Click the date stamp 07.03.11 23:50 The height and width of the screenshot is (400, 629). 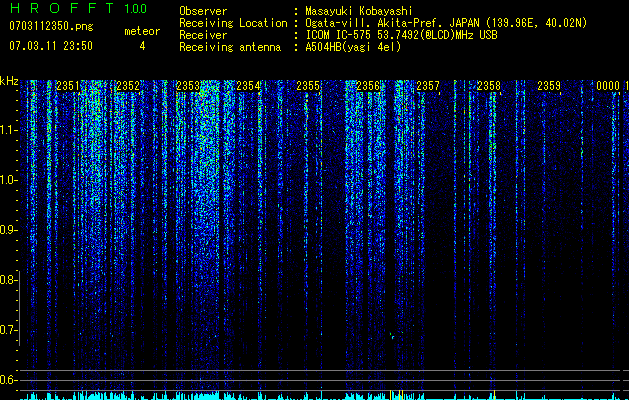pos(51,46)
